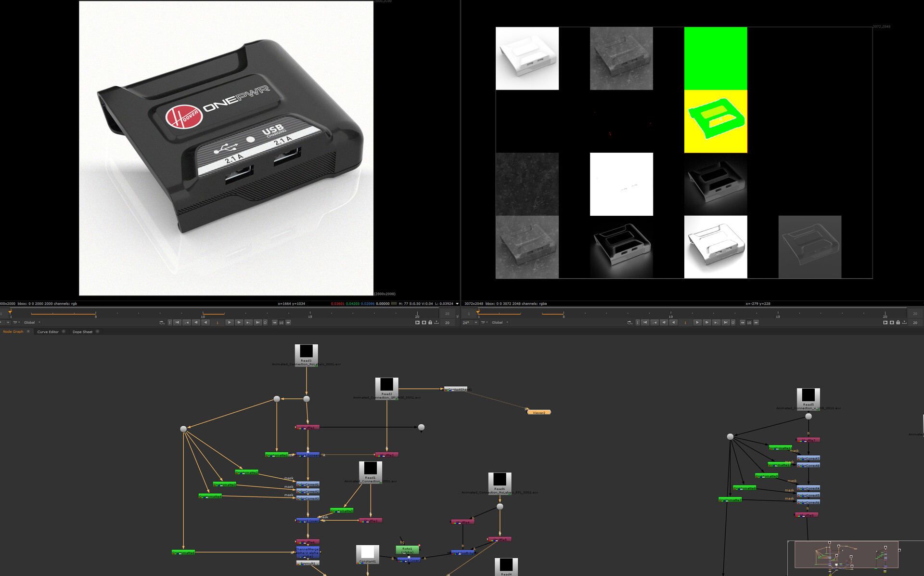This screenshot has width=924, height=576.
Task: Select the Roto1 (alpha) node
Action: click(x=407, y=550)
